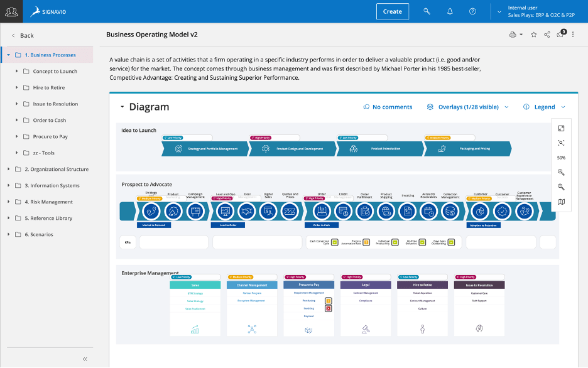Click the share icon

click(547, 35)
